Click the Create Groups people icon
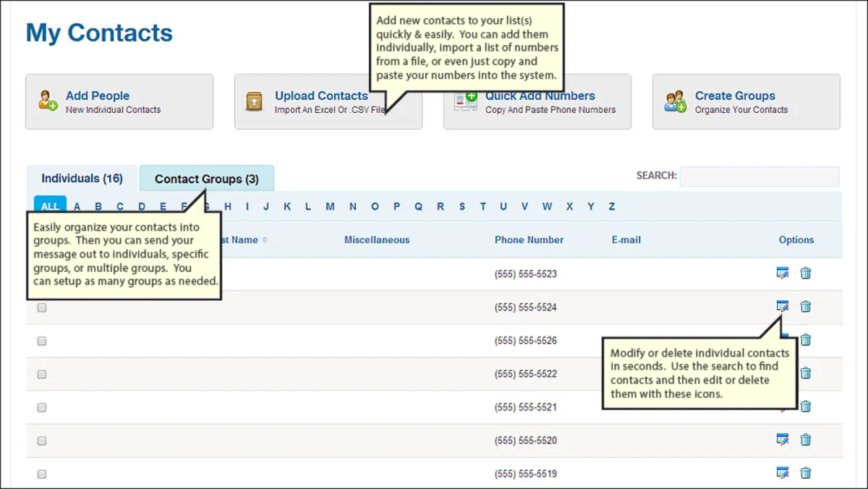Image resolution: width=868 pixels, height=489 pixels. click(675, 101)
